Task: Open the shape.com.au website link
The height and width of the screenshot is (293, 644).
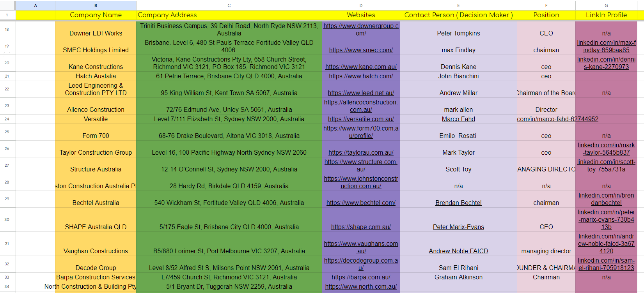Action: pyautogui.click(x=361, y=227)
